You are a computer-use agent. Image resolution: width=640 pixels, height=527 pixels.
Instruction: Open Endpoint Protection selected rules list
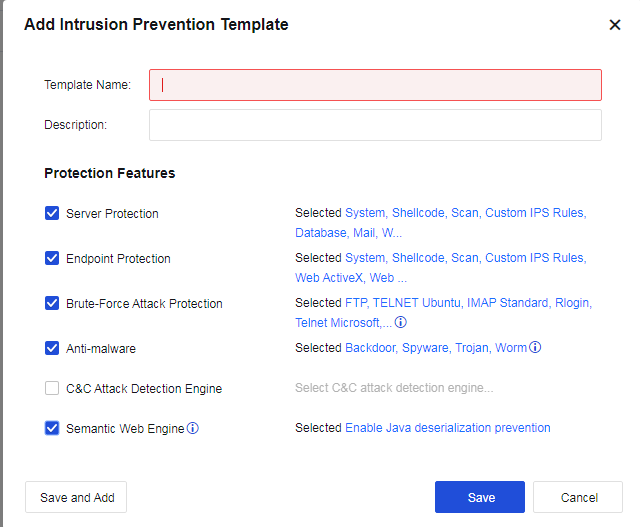click(465, 258)
